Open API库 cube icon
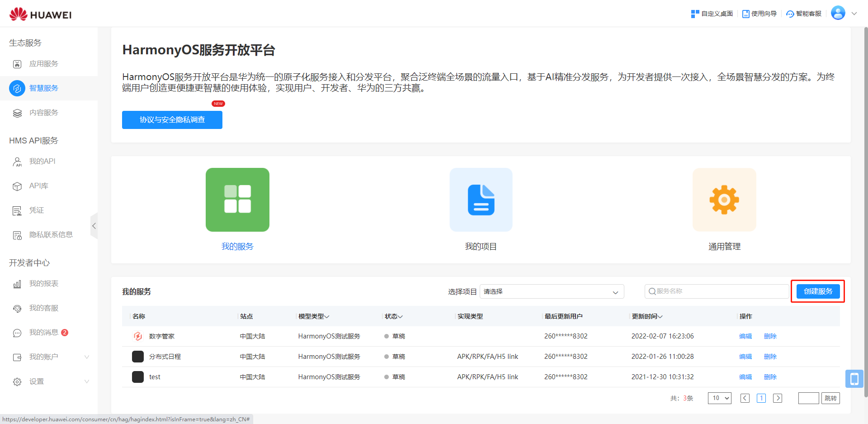The width and height of the screenshot is (868, 424). pyautogui.click(x=17, y=186)
